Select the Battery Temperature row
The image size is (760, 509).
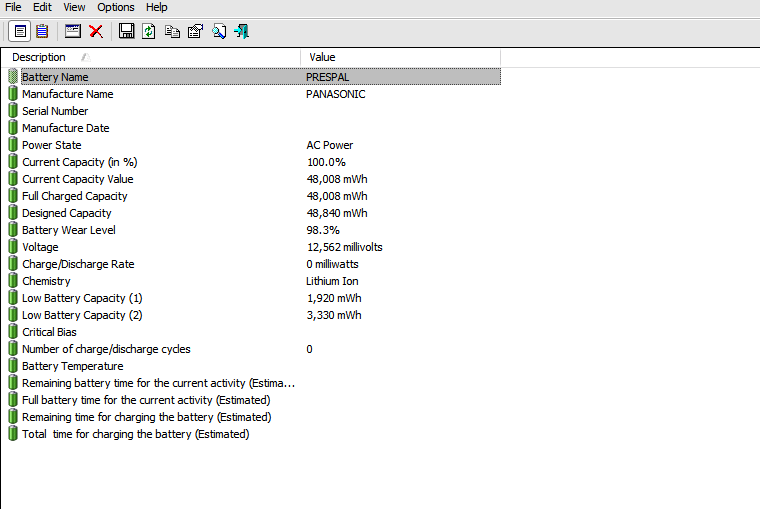click(72, 366)
